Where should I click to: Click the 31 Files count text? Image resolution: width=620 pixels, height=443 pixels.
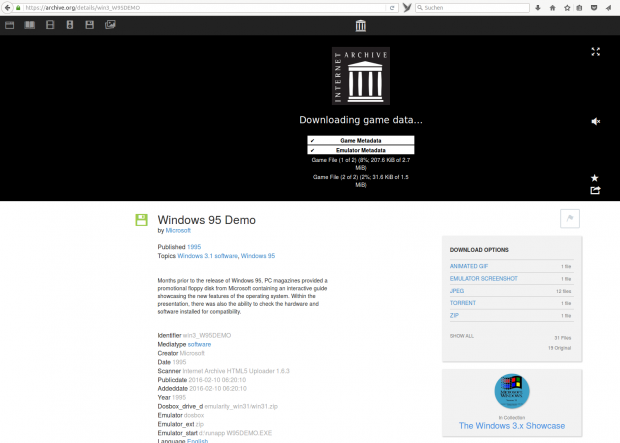[562, 338]
